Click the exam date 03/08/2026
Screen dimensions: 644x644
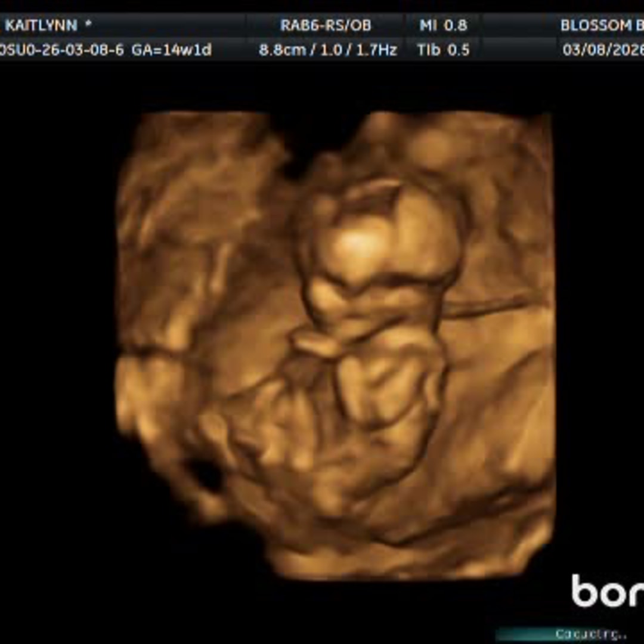(602, 51)
